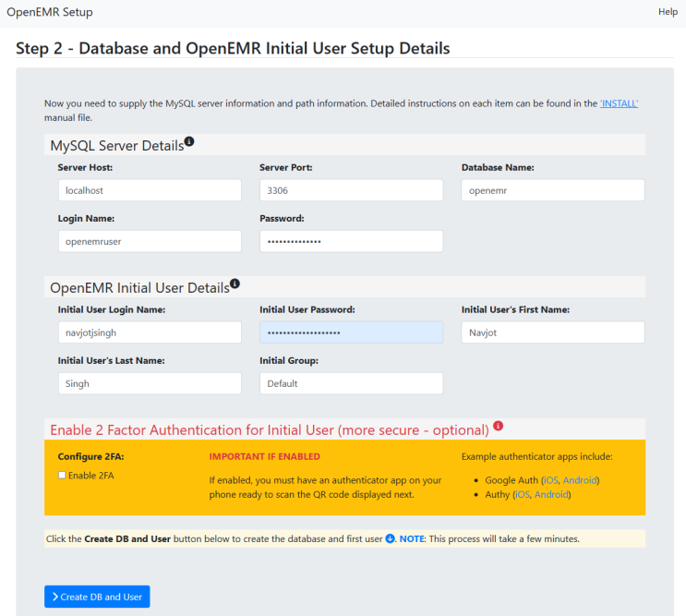The image size is (686, 616).
Task: Open Google Auth Android link
Action: [x=580, y=480]
